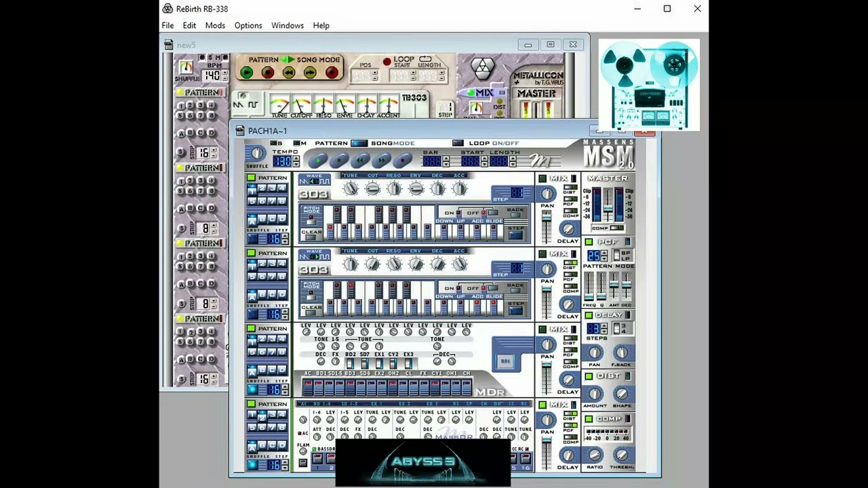The image size is (868, 488).
Task: Click the red record button in new5 window
Action: coord(332,73)
